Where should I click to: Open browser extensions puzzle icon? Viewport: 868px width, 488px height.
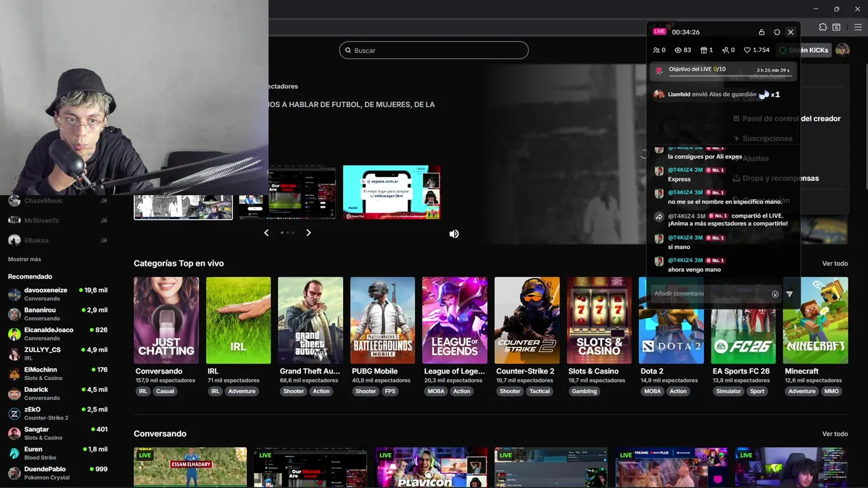pyautogui.click(x=823, y=27)
